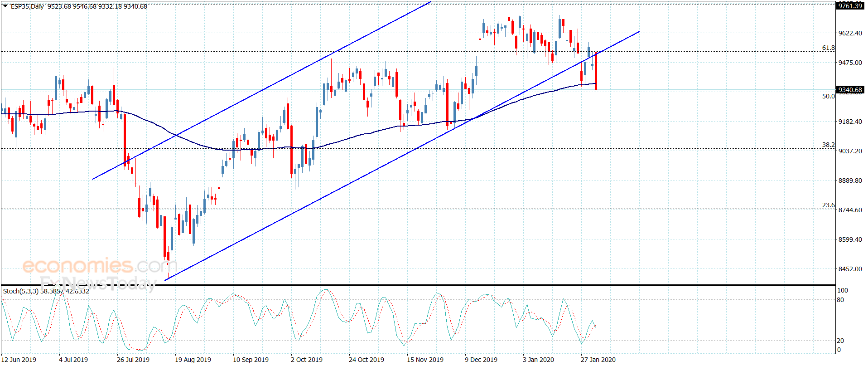Click the 23.6 Fibonacci level label
The image size is (868, 366).
[x=828, y=205]
